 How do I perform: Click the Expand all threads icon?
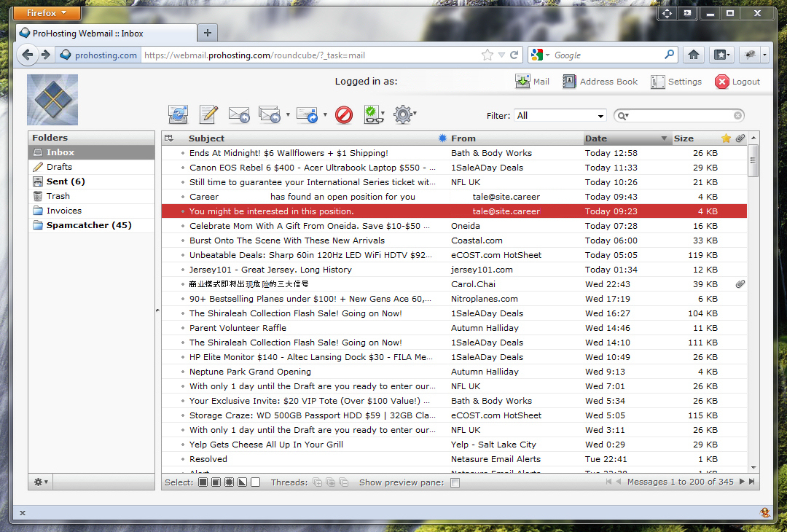pos(317,482)
